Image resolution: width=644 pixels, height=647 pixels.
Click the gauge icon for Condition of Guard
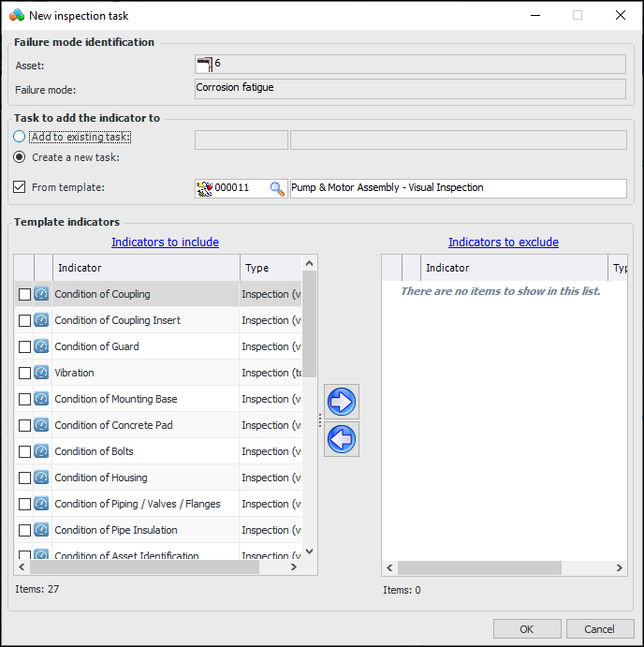[x=41, y=346]
